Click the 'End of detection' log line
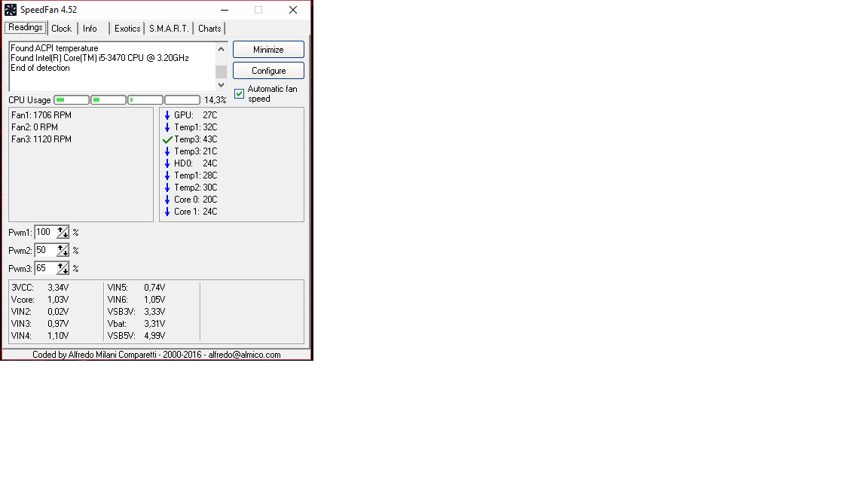868x488 pixels. 40,68
